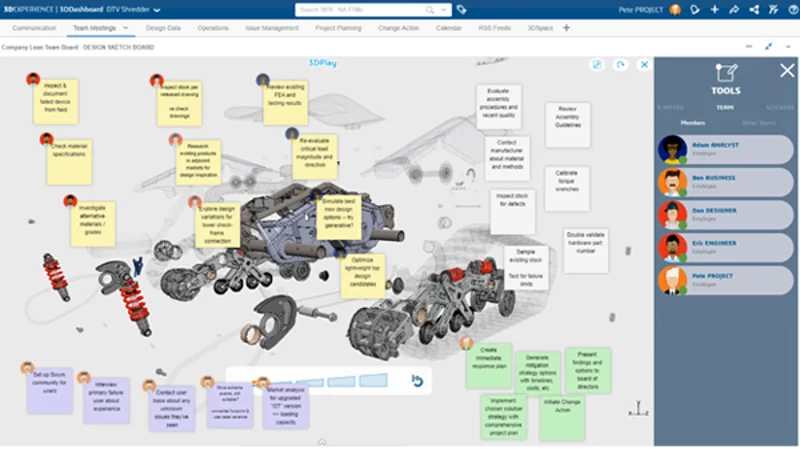This screenshot has height=449, width=800.
Task: Click the refresh icon on 3DPlay board
Action: 620,65
